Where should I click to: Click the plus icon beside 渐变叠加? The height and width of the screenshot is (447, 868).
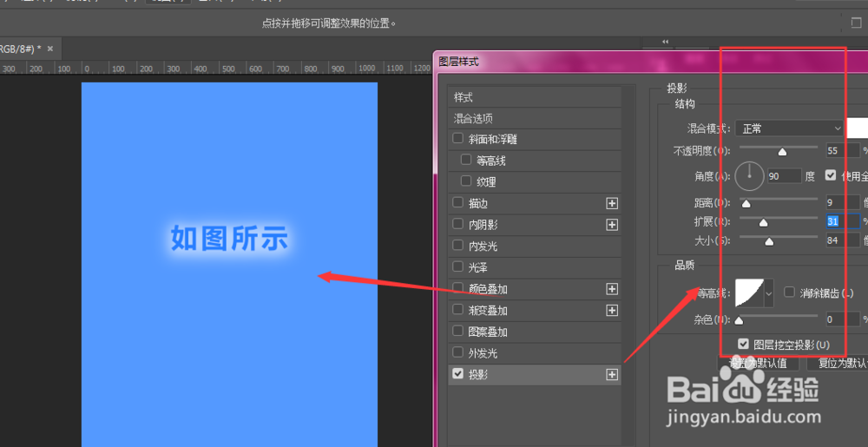tap(612, 311)
